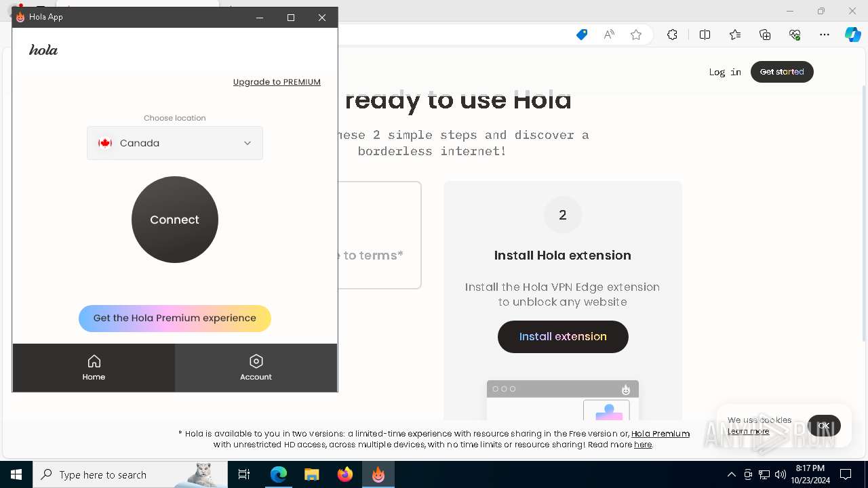Open Collections icon in Edge toolbar
The height and width of the screenshot is (488, 868).
point(765,35)
